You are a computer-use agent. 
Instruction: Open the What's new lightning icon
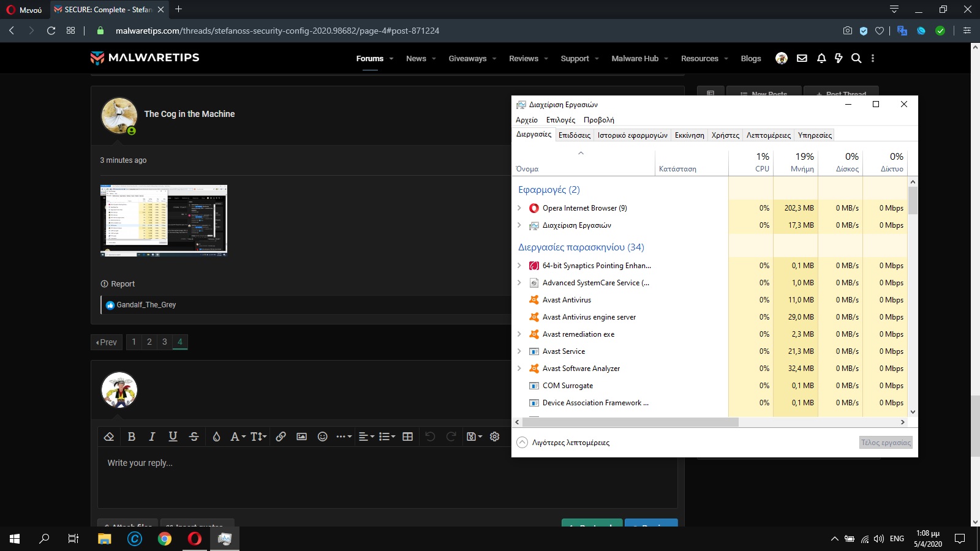839,58
